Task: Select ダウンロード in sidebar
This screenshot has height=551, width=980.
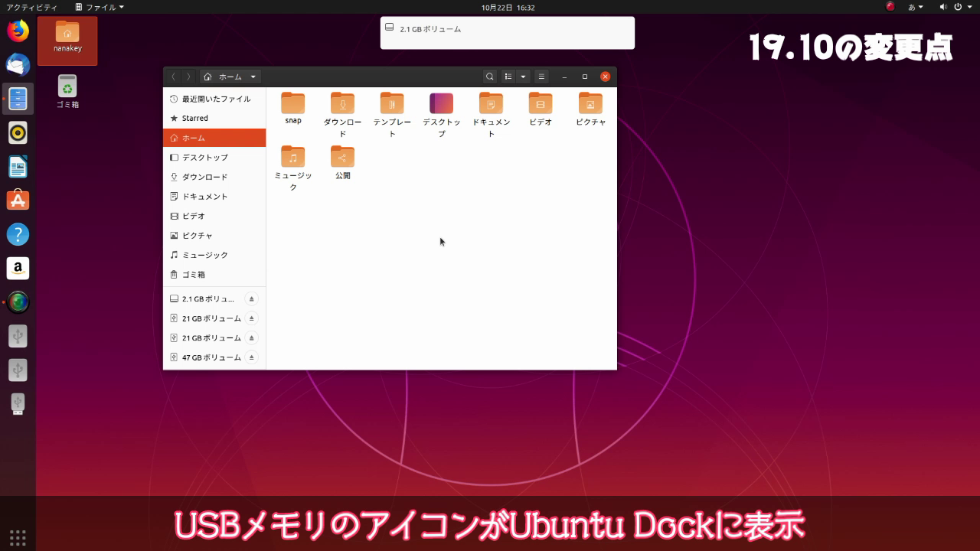Action: (x=214, y=177)
